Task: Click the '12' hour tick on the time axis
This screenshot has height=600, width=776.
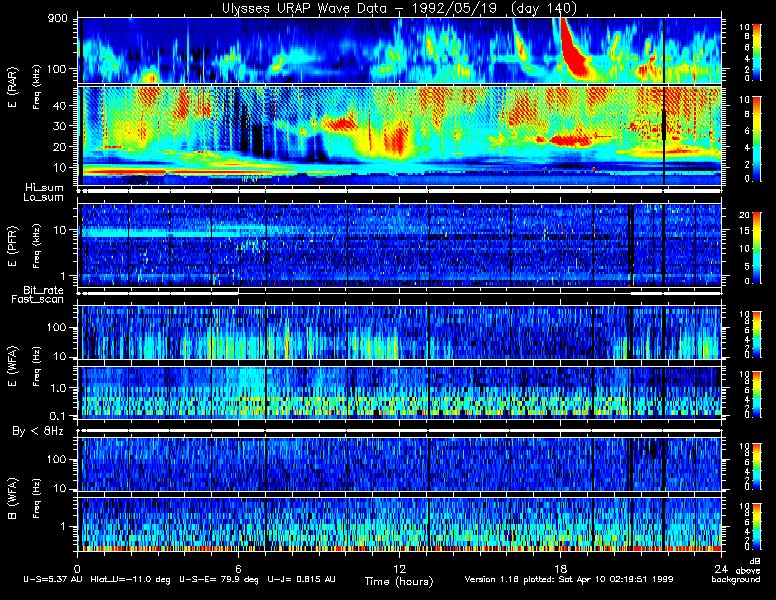Action: pyautogui.click(x=399, y=568)
